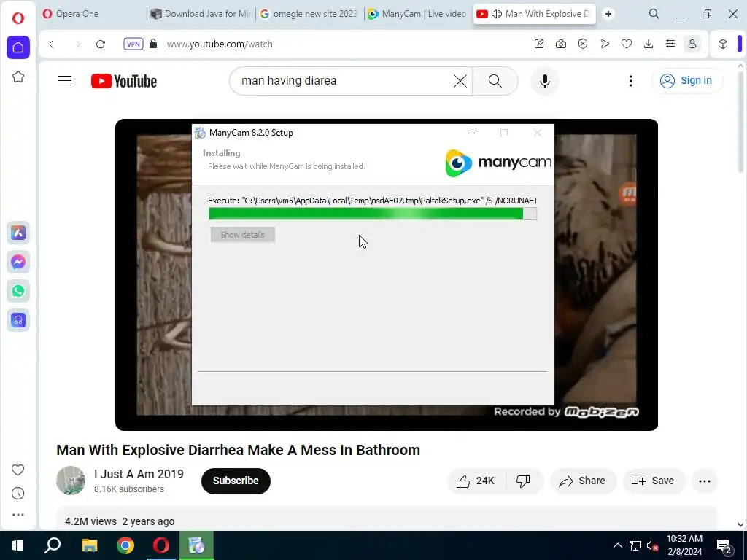Reload the YouTube page
This screenshot has height=560, width=747.
pos(101,44)
